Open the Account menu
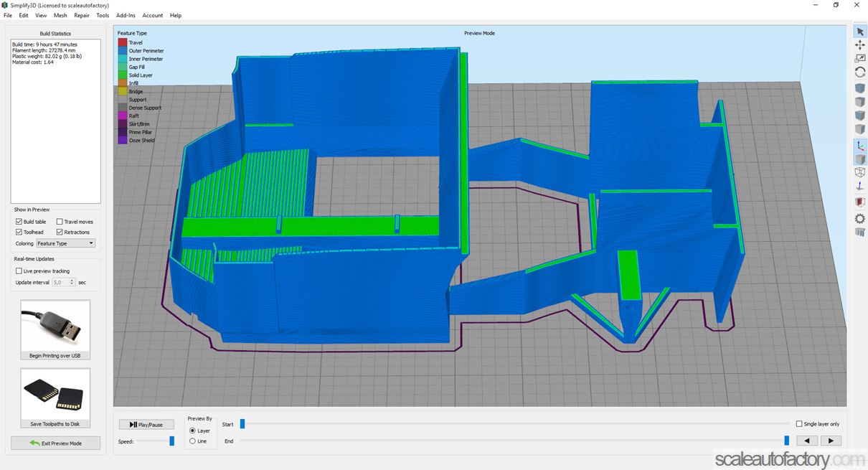The image size is (868, 470). pos(153,15)
